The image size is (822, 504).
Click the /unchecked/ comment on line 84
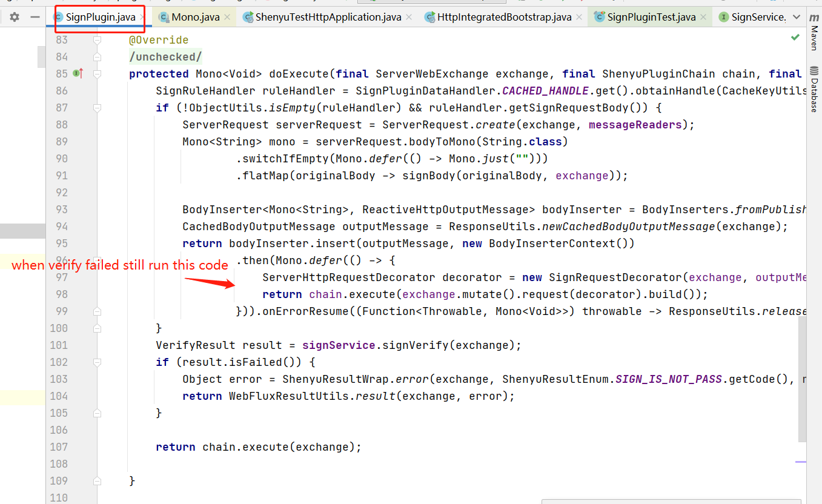coord(165,57)
